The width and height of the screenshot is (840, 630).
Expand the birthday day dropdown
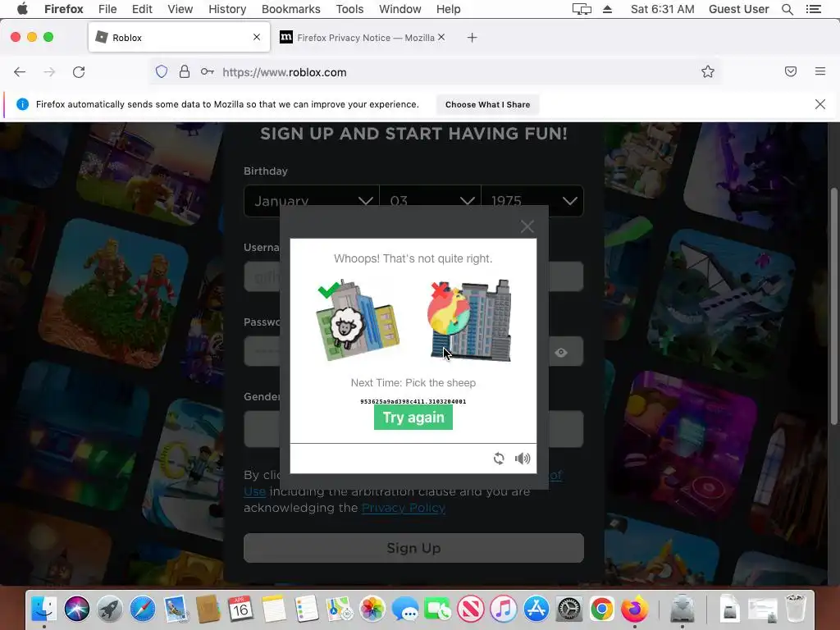[430, 201]
